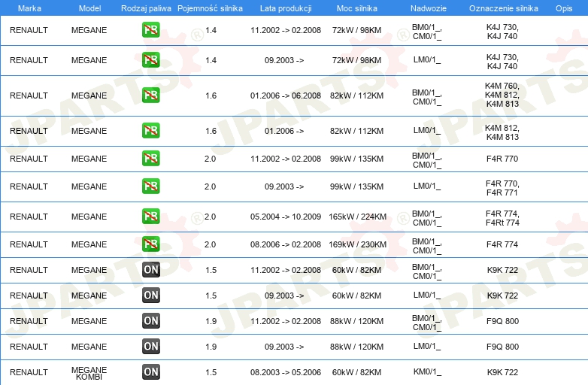Click petrol icon in 1.4 11.2002 -> 02.2008 row

(150, 30)
